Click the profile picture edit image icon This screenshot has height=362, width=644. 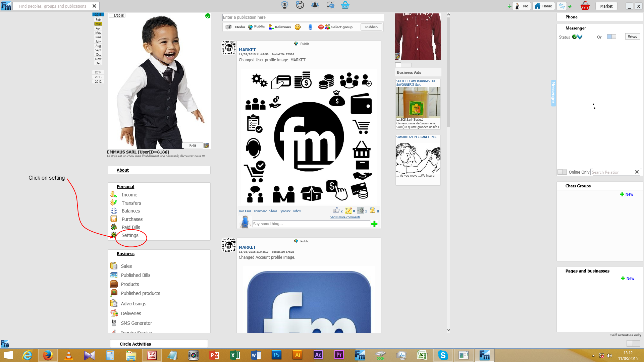coord(206,145)
